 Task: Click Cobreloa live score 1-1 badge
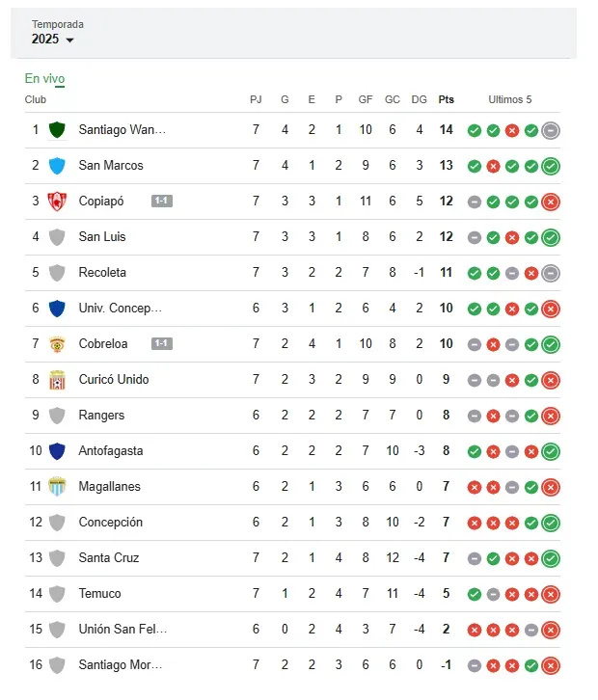[162, 344]
